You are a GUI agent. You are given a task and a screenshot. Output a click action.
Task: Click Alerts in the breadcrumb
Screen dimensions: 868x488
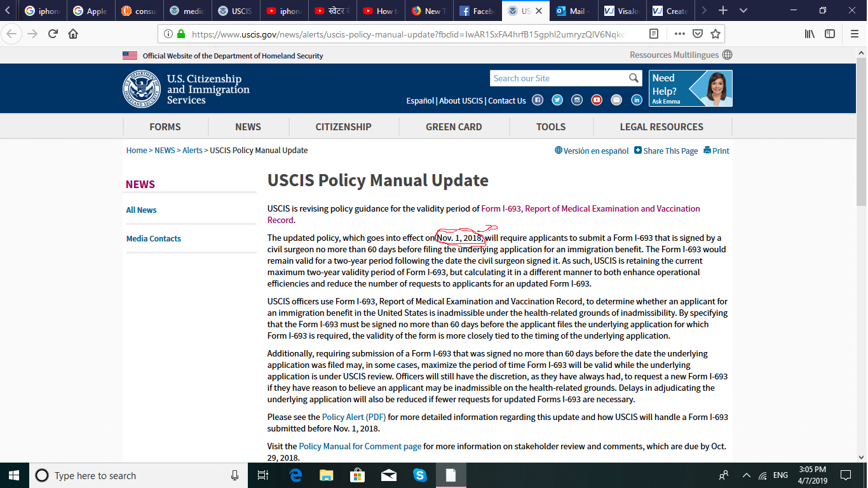point(193,151)
